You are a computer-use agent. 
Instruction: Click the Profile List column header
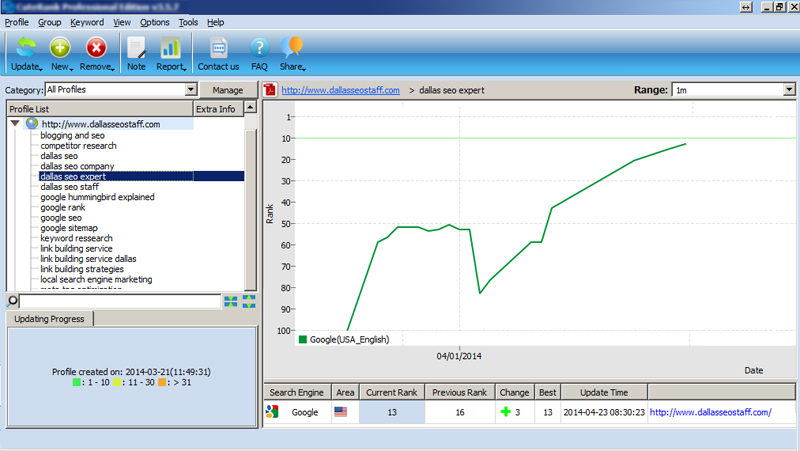click(x=99, y=109)
